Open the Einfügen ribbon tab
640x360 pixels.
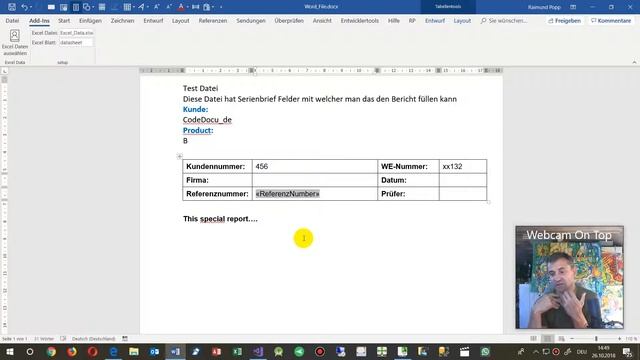pos(90,20)
